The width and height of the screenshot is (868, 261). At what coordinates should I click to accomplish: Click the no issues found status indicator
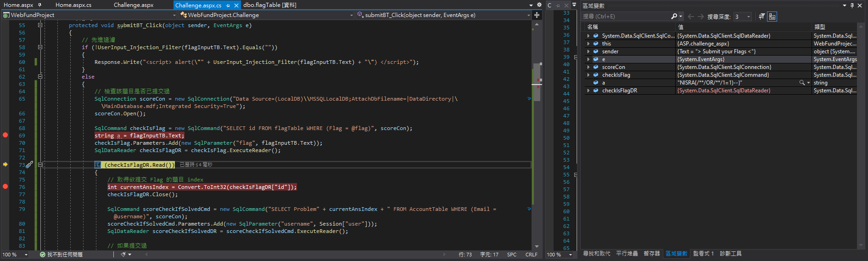point(61,255)
